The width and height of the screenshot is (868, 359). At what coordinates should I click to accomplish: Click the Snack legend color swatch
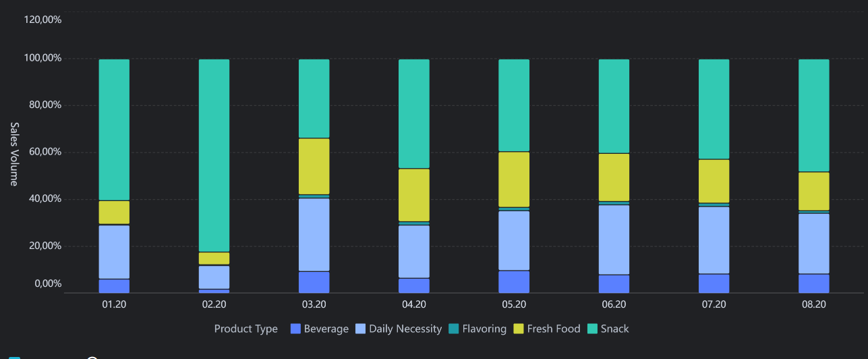pyautogui.click(x=592, y=329)
